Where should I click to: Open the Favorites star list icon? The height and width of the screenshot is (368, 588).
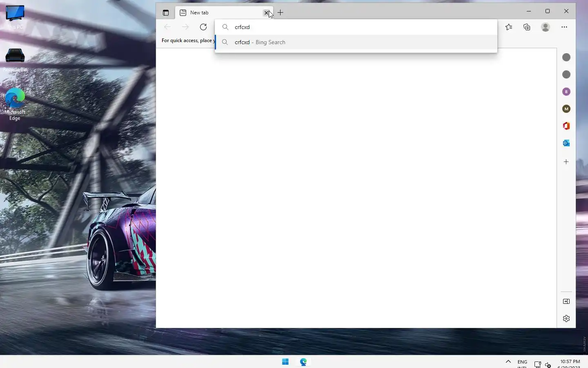(x=509, y=27)
